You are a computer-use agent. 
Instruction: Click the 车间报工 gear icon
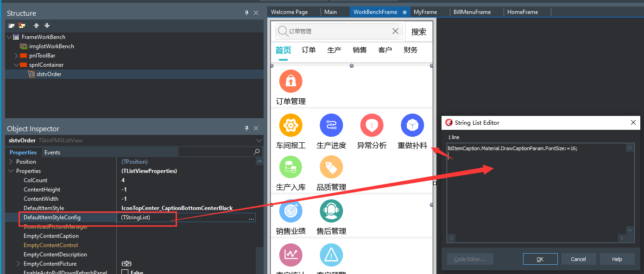pos(290,125)
